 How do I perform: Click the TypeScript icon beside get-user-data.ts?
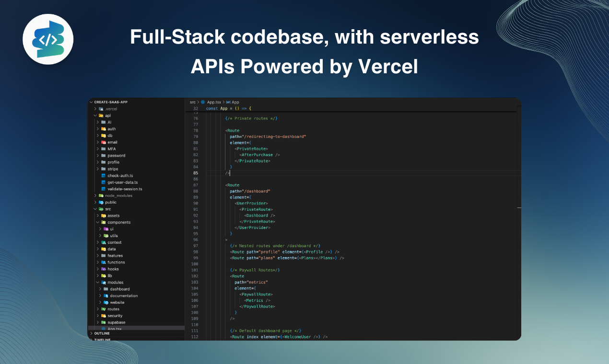click(103, 182)
